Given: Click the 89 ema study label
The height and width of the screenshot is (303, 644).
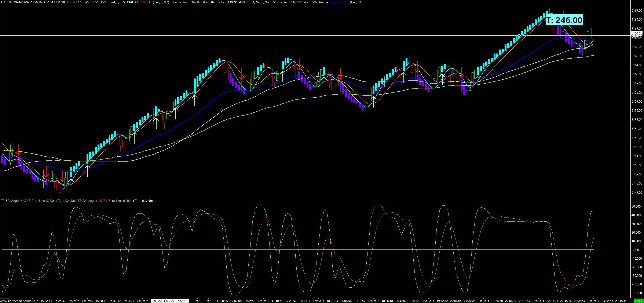Looking at the screenshot, I should pyautogui.click(x=176, y=2).
